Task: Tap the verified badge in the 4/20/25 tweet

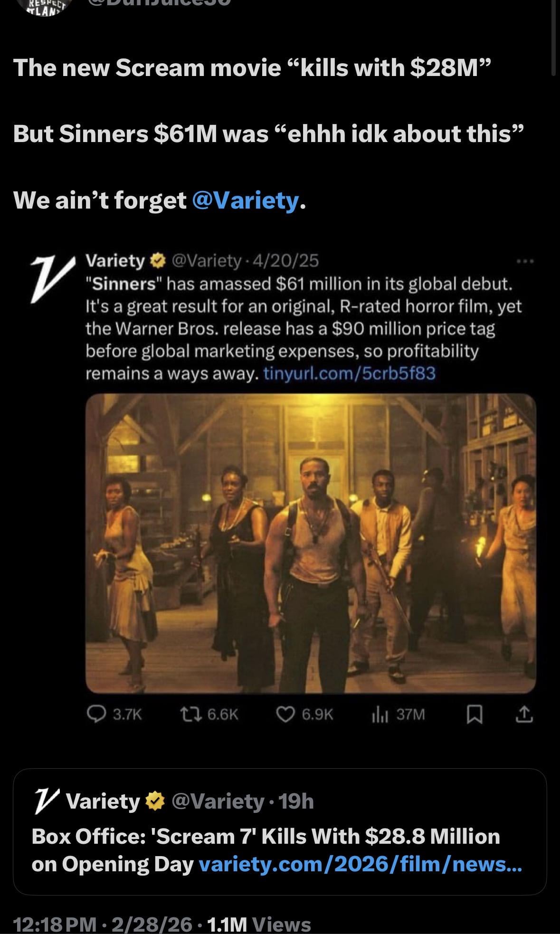Action: point(157,261)
